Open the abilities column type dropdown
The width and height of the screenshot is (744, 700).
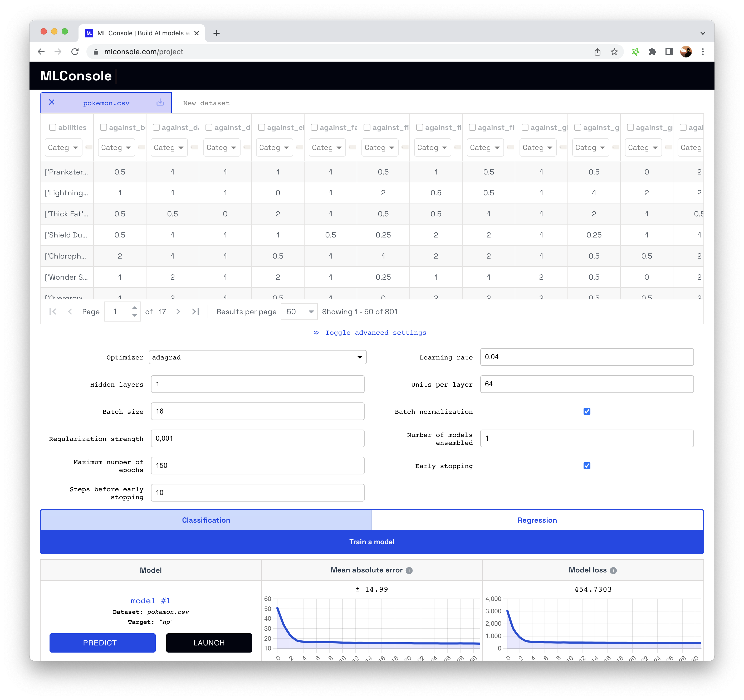click(63, 148)
